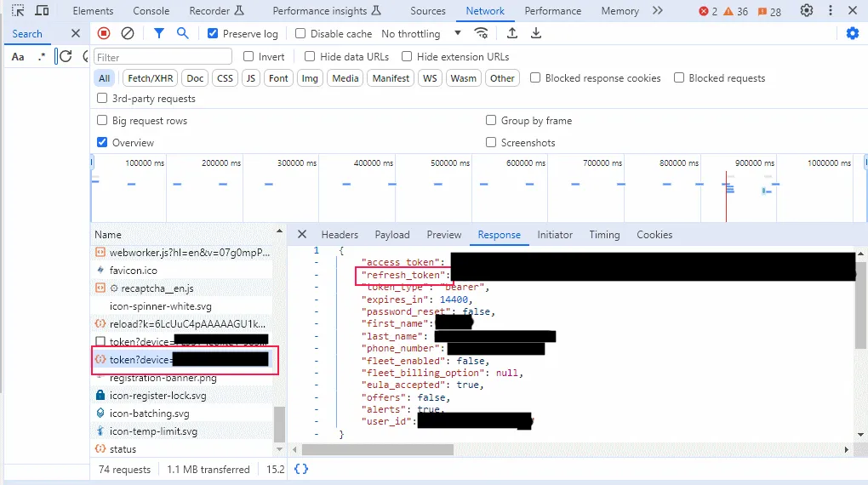Enable Hide extension URLs

407,56
